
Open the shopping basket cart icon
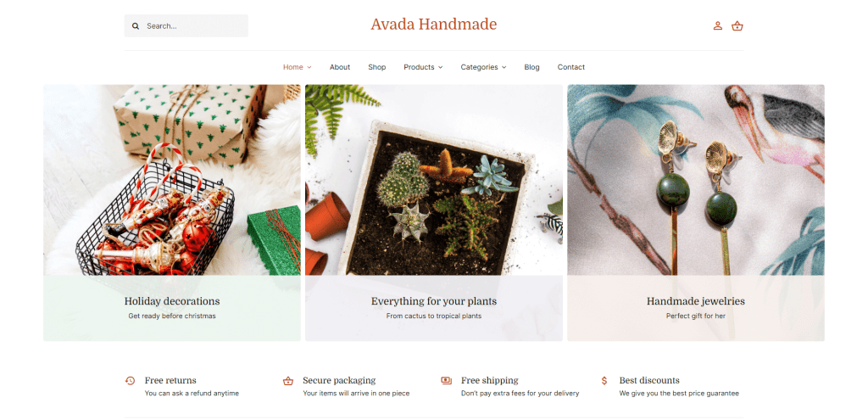click(x=737, y=25)
